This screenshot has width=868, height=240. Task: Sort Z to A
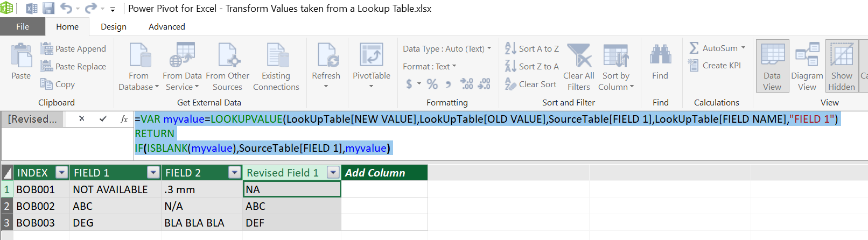[x=532, y=66]
